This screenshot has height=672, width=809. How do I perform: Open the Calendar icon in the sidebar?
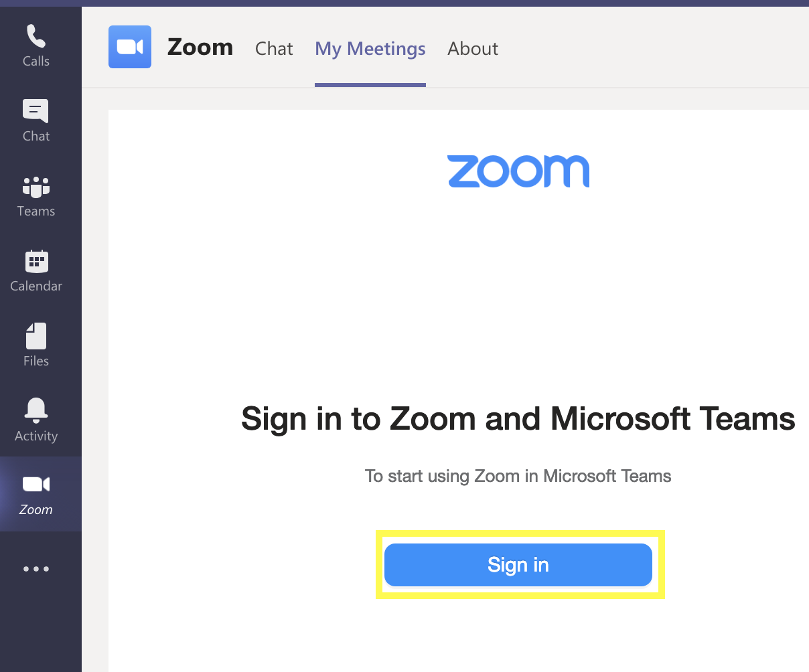pyautogui.click(x=36, y=261)
